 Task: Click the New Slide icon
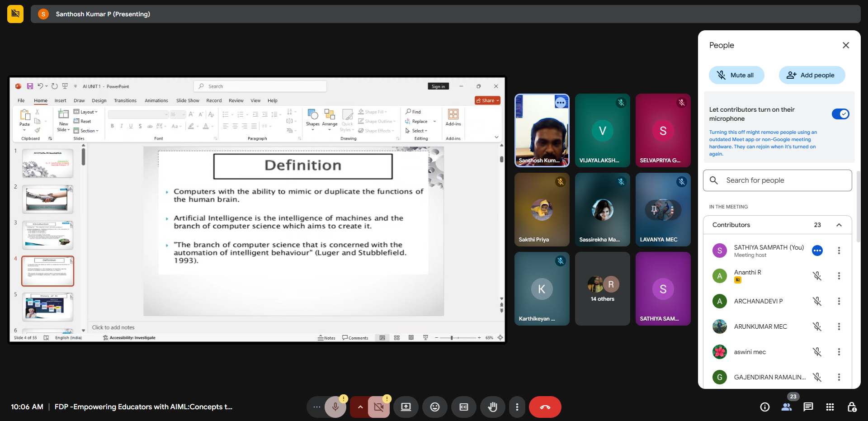click(x=64, y=114)
